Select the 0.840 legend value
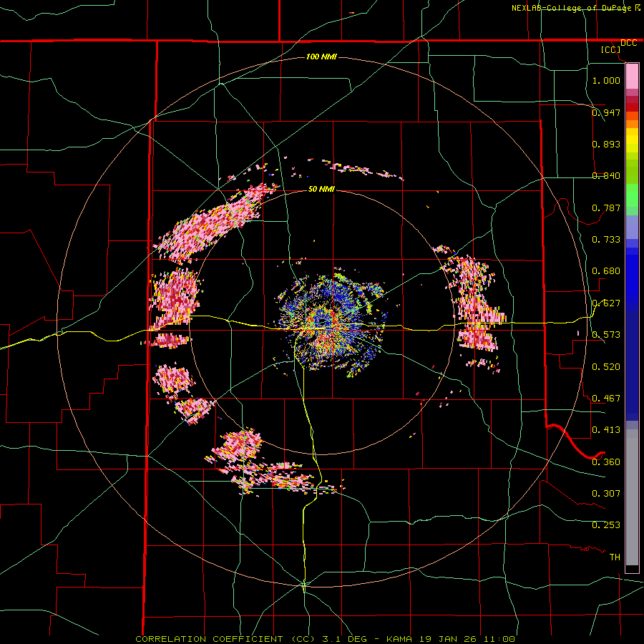The width and height of the screenshot is (644, 644). 606,176
